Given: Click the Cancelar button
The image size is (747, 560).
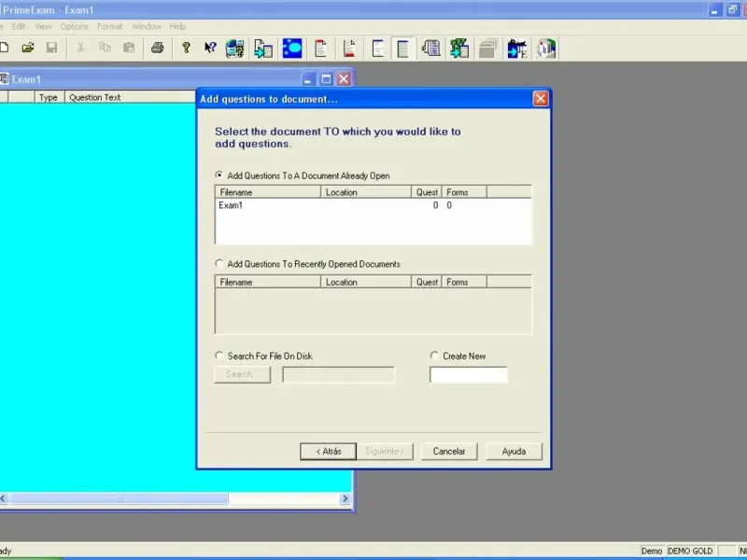Looking at the screenshot, I should pos(449,452).
